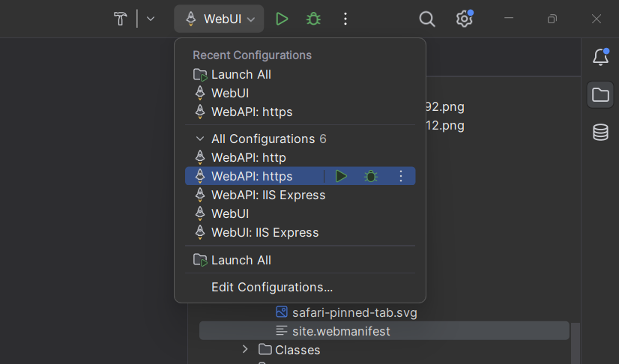Viewport: 619px width, 364px height.
Task: Select site.webmanifest file in tree
Action: pos(341,330)
